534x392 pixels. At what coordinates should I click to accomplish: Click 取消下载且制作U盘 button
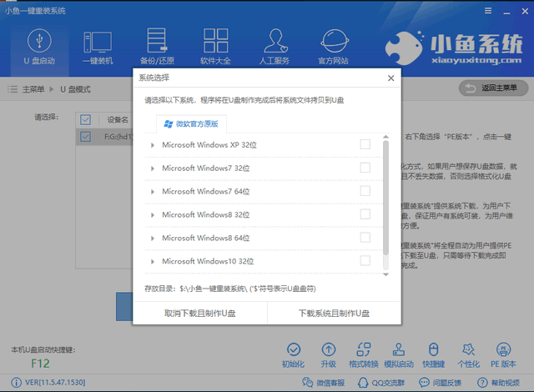(199, 313)
